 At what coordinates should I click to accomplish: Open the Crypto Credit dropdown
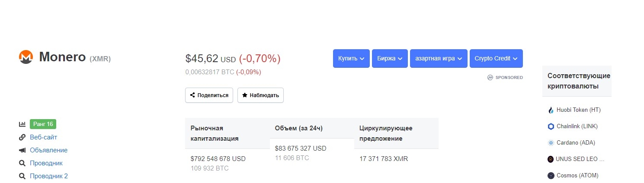496,58
